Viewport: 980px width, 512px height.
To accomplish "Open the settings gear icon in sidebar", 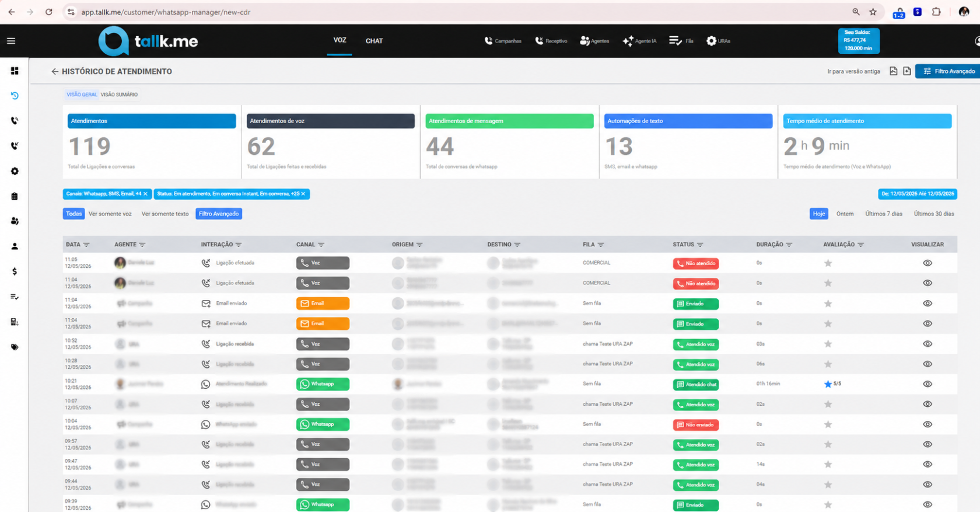I will 15,171.
